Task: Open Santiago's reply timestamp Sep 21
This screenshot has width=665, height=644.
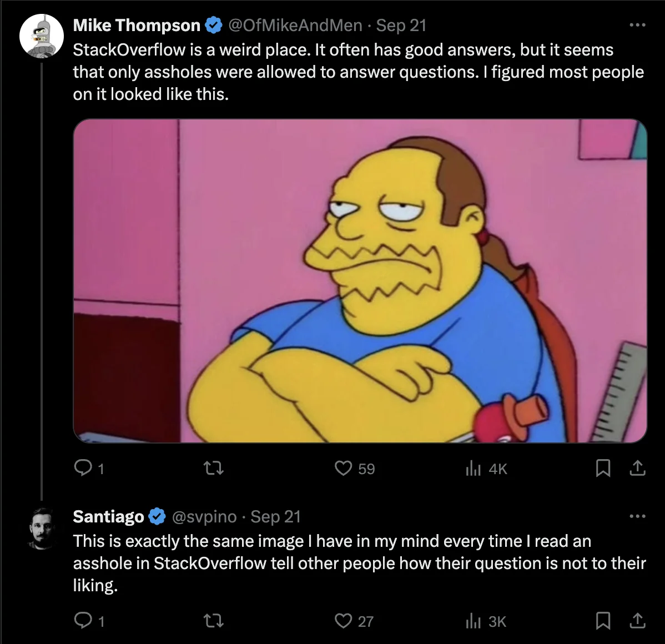Action: point(276,517)
